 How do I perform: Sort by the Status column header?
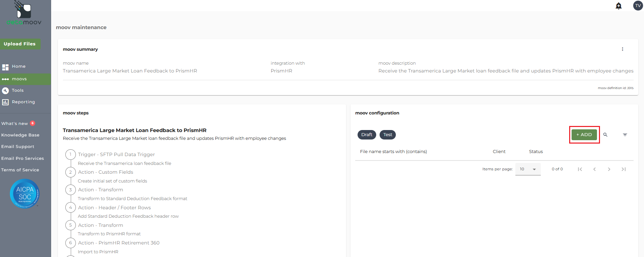(x=536, y=152)
